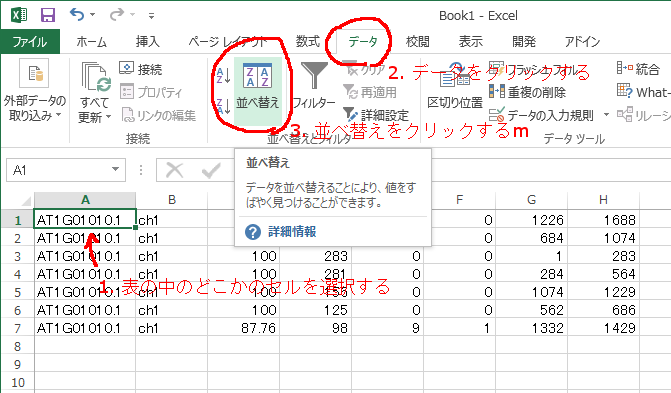
Task: Select the column G header
Action: pyautogui.click(x=531, y=199)
